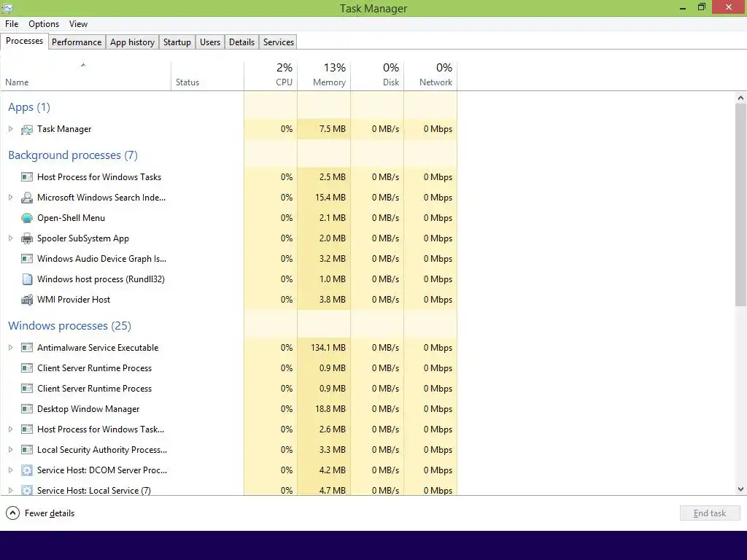Click the Task Manager app row icon
The height and width of the screenshot is (560, 747).
pos(27,129)
